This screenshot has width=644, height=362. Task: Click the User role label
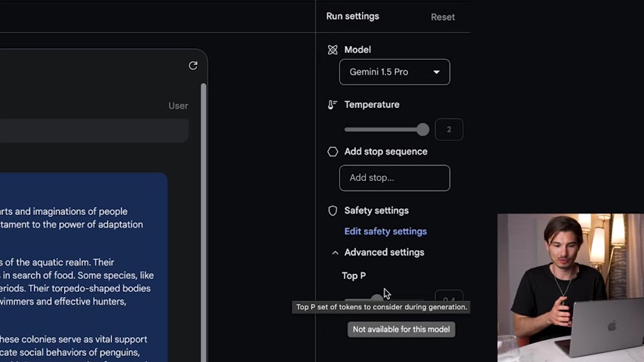click(x=178, y=106)
